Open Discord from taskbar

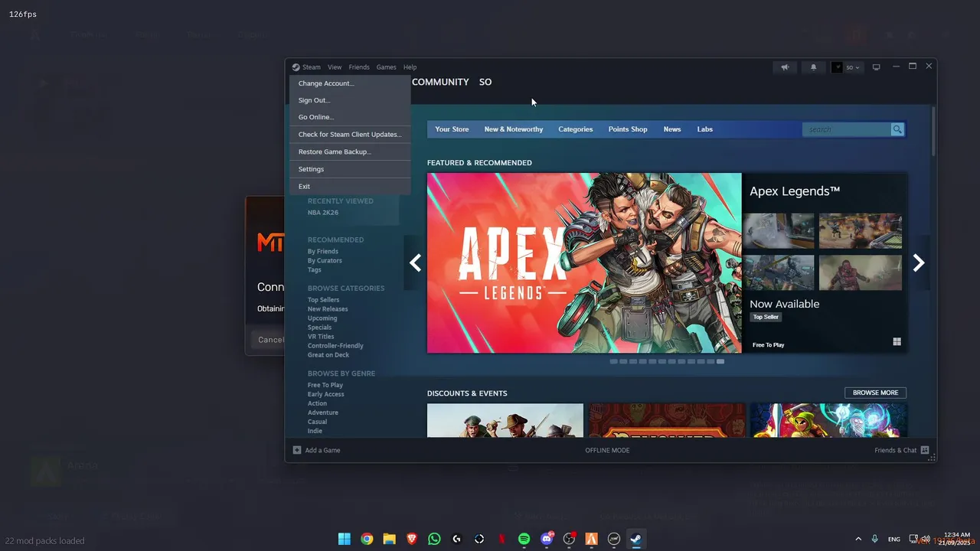[x=547, y=539]
